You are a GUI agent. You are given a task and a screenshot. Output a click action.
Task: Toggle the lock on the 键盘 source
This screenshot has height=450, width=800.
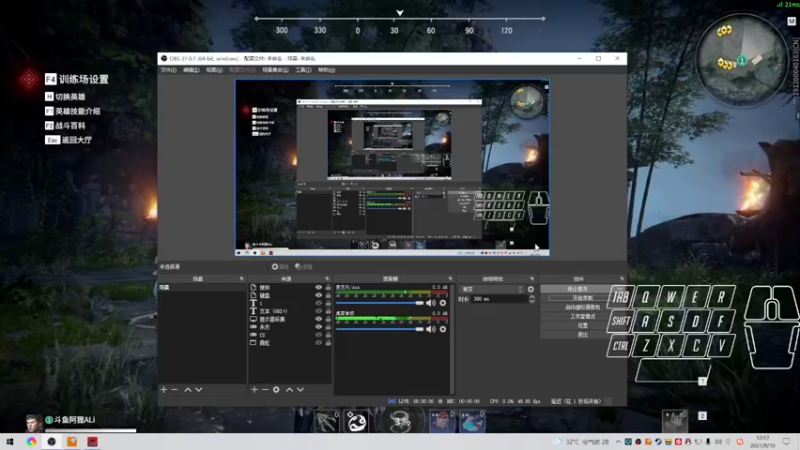[328, 295]
